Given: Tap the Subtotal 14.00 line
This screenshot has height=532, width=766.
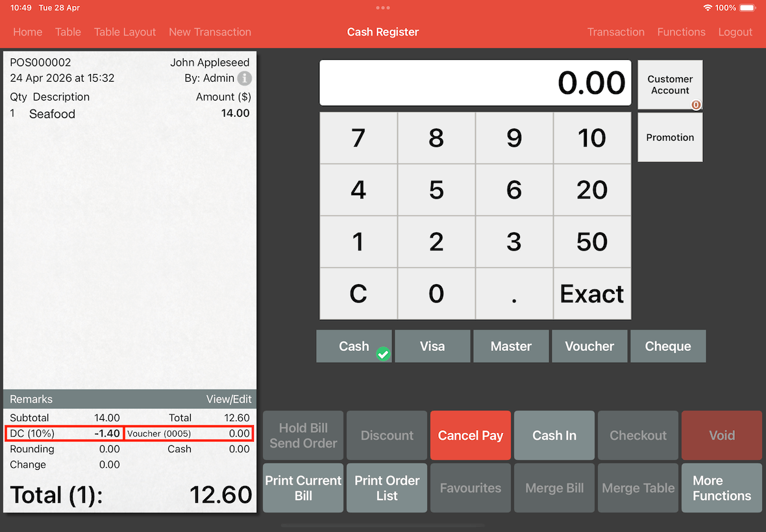Looking at the screenshot, I should tap(64, 418).
